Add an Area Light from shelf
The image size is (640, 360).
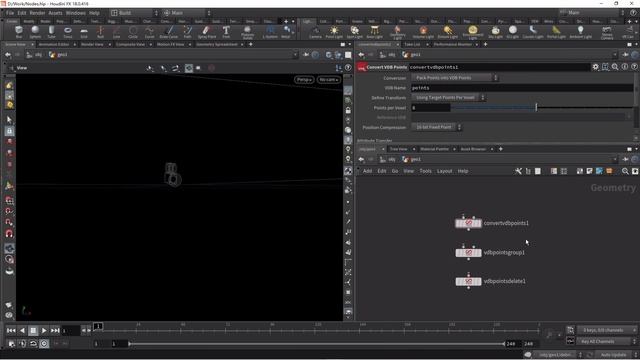pos(374,32)
